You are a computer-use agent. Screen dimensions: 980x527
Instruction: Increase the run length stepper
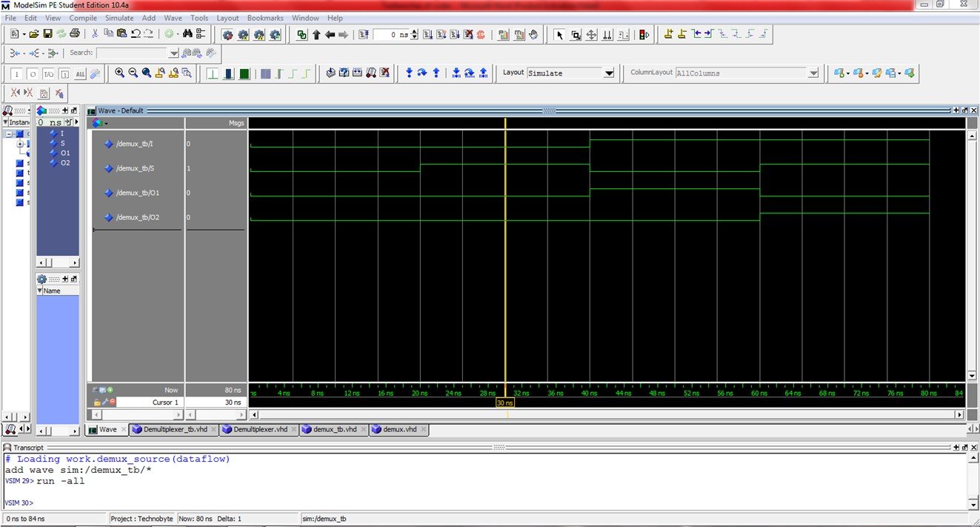(x=414, y=32)
